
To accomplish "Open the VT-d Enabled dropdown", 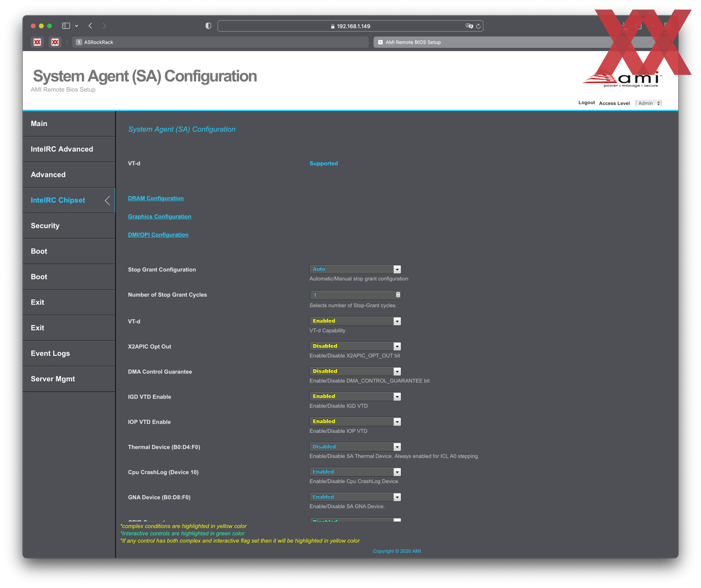I will click(355, 321).
